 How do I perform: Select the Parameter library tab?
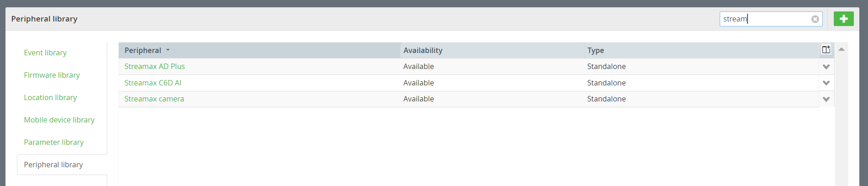pyautogui.click(x=54, y=142)
